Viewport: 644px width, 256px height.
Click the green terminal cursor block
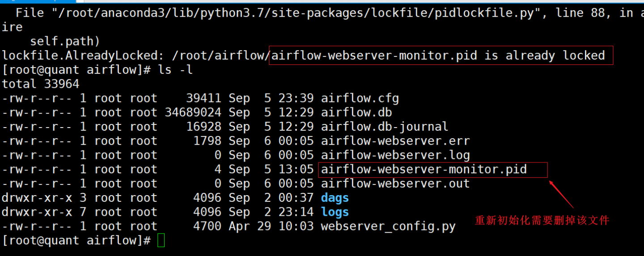[161, 241]
